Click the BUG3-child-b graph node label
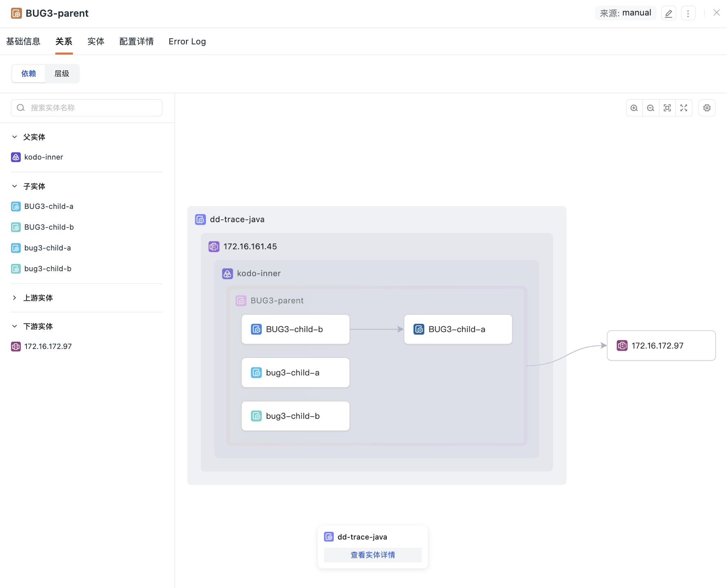727x588 pixels. (294, 329)
